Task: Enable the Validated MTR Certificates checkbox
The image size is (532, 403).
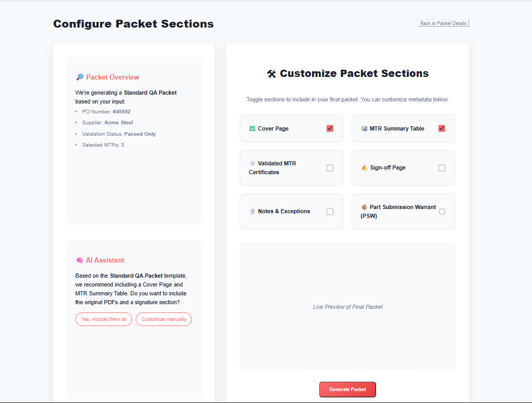Action: click(330, 168)
